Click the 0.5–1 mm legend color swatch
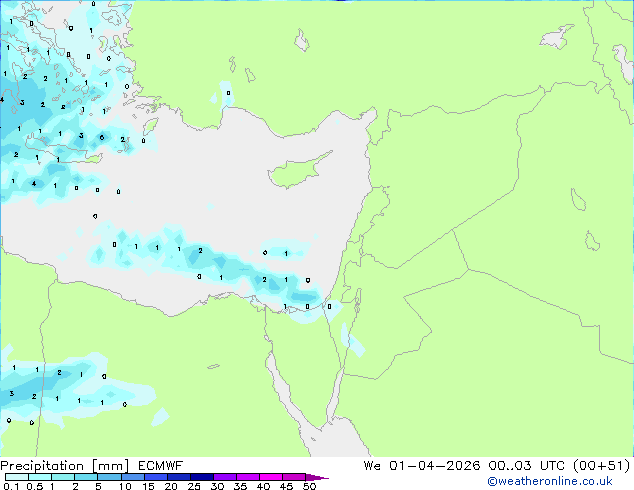This screenshot has height=490, width=634. 40,477
